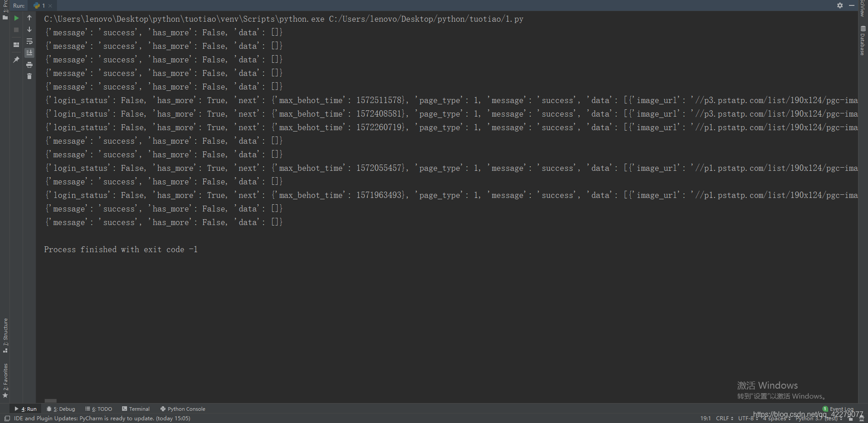Open the Terminal tab
Viewport: 868px width, 423px height.
coord(136,409)
